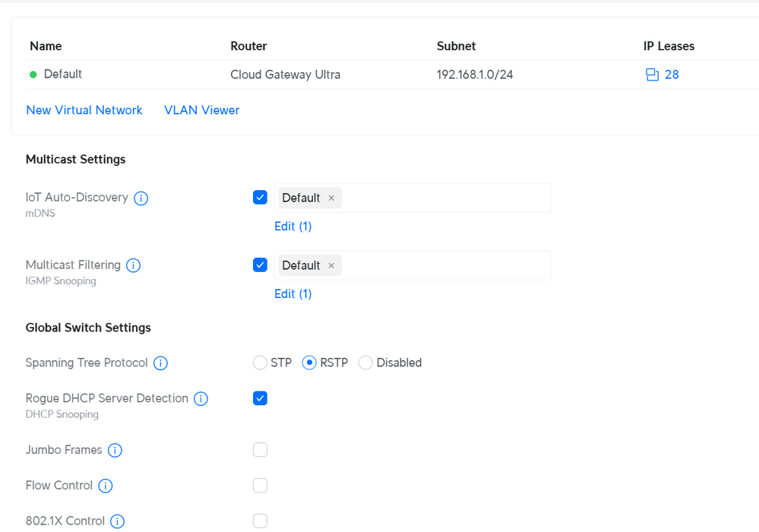Show the Flow Control info tooltip

(106, 486)
